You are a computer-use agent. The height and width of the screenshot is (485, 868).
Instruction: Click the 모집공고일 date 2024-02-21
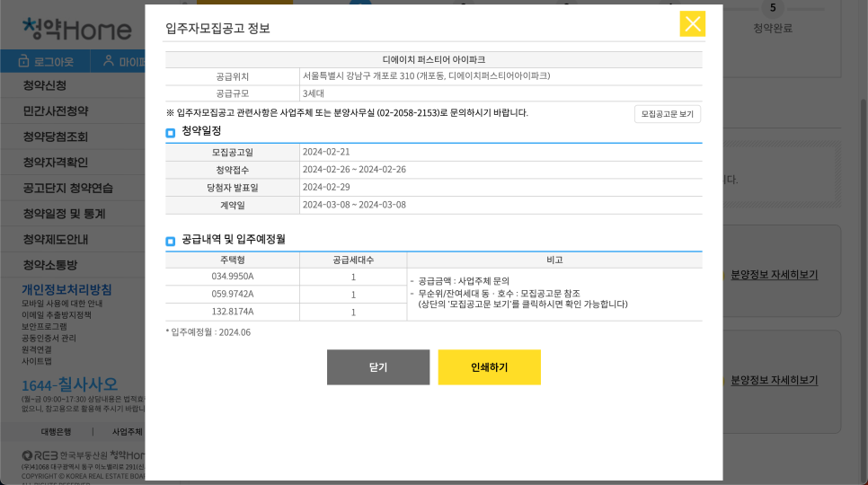point(326,152)
